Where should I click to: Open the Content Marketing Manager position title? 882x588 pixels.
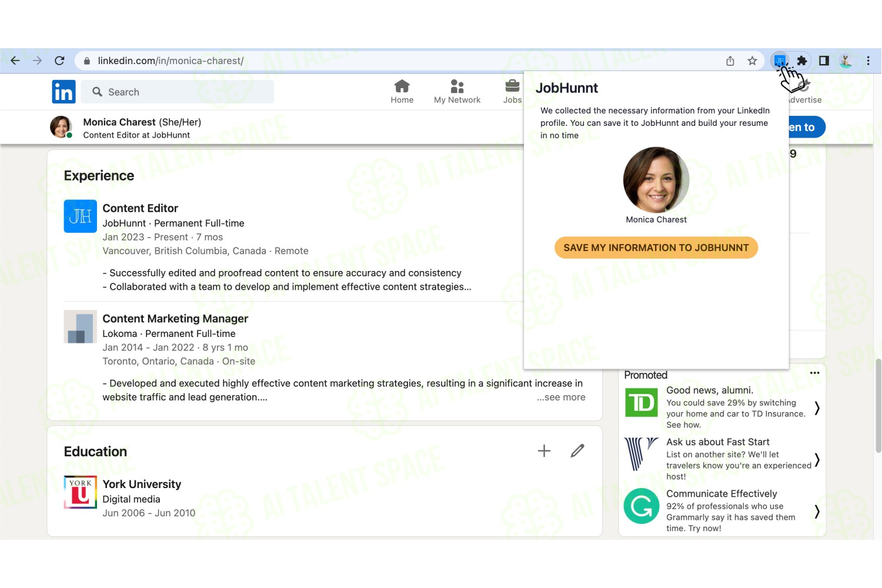point(175,319)
